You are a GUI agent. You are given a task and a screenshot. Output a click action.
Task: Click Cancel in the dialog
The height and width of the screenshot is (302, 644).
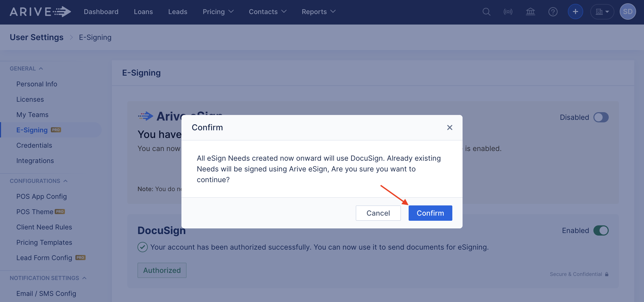coord(378,213)
